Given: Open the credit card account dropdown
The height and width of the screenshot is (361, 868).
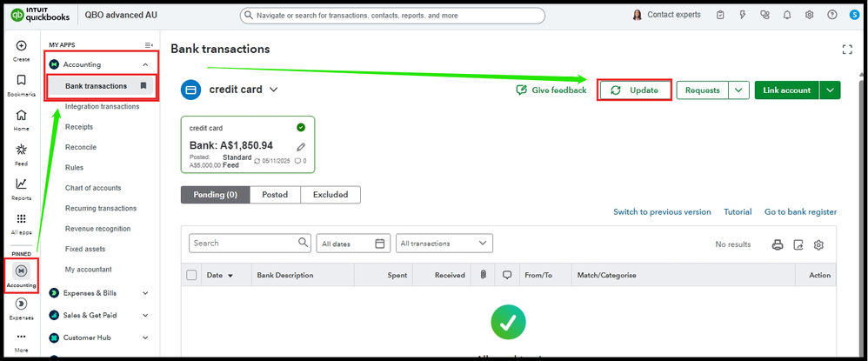Looking at the screenshot, I should (x=273, y=90).
